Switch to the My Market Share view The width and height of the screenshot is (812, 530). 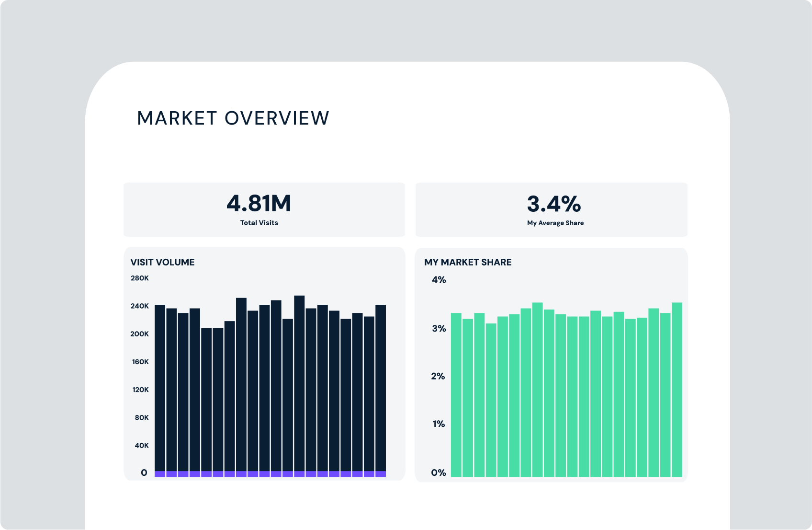468,262
